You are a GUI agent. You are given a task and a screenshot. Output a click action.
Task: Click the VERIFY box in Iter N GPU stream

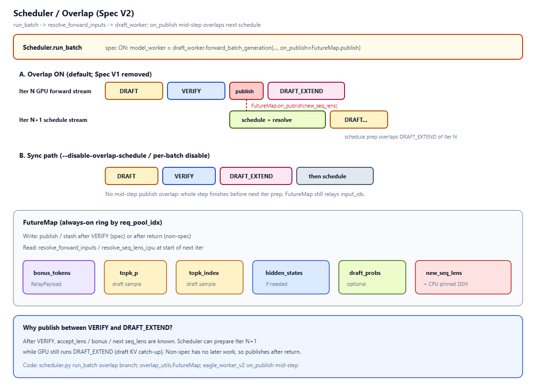coord(196,91)
